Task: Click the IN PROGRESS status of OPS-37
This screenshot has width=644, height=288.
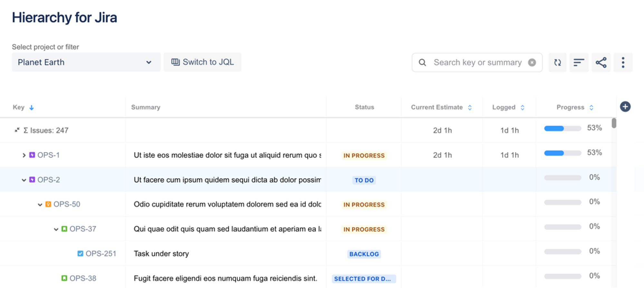Action: (364, 229)
